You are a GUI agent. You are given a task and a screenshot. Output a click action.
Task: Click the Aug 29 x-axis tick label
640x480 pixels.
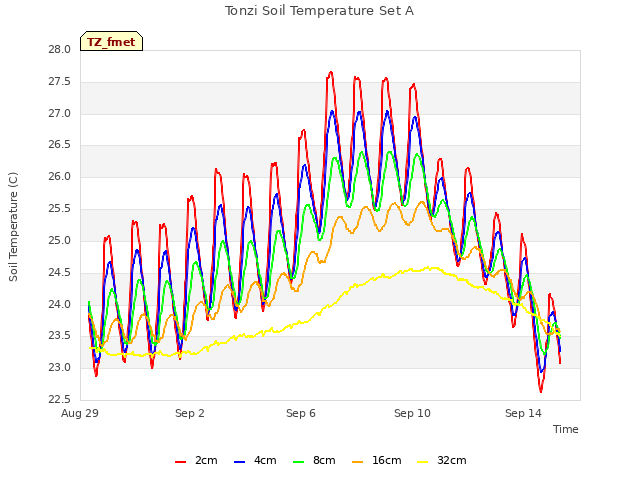coord(80,413)
